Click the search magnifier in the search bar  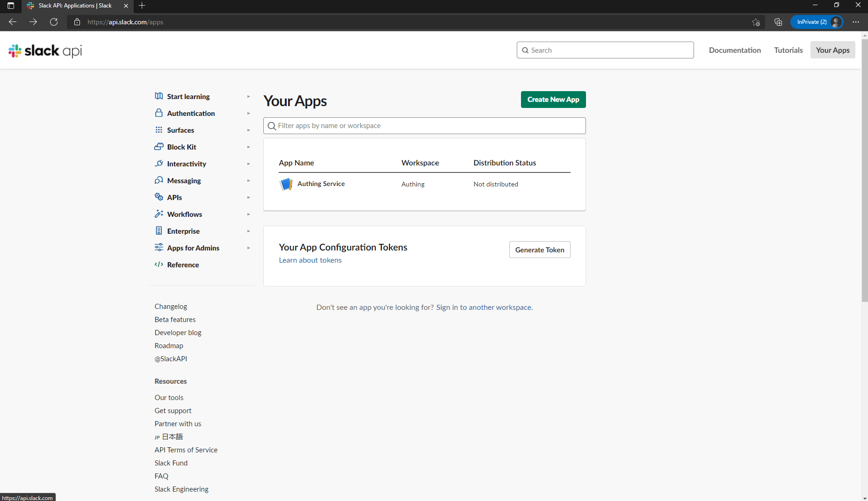pos(526,50)
